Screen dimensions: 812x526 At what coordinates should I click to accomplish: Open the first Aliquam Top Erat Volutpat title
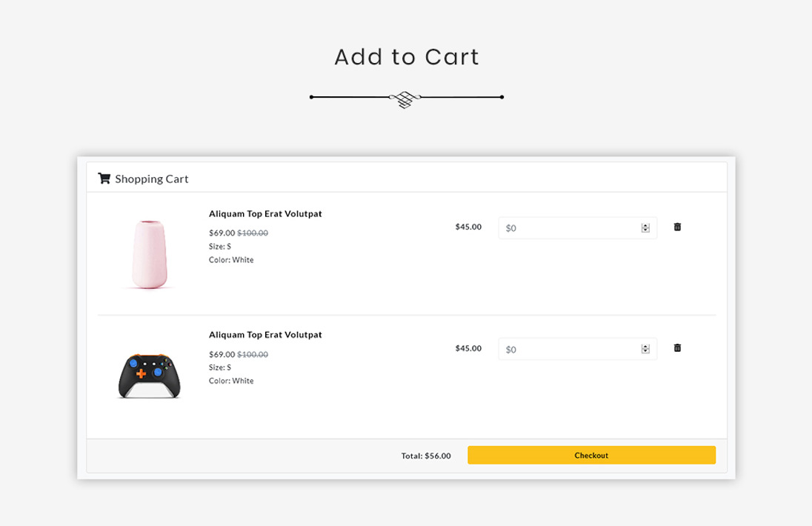265,214
